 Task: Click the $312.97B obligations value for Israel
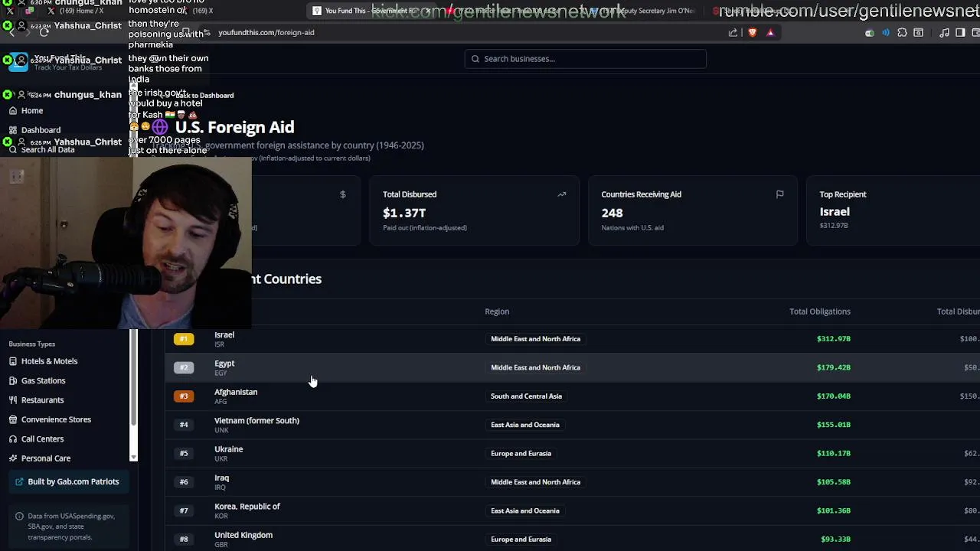(833, 339)
